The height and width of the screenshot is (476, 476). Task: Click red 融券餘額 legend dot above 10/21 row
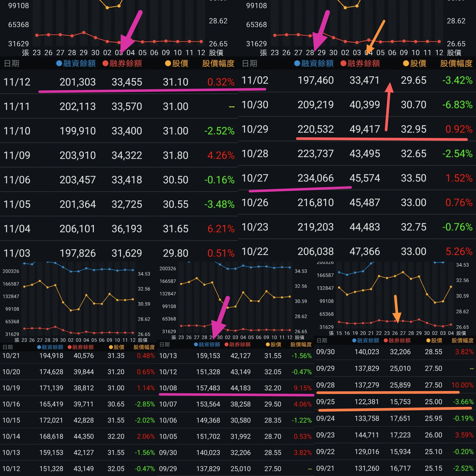coord(69,347)
